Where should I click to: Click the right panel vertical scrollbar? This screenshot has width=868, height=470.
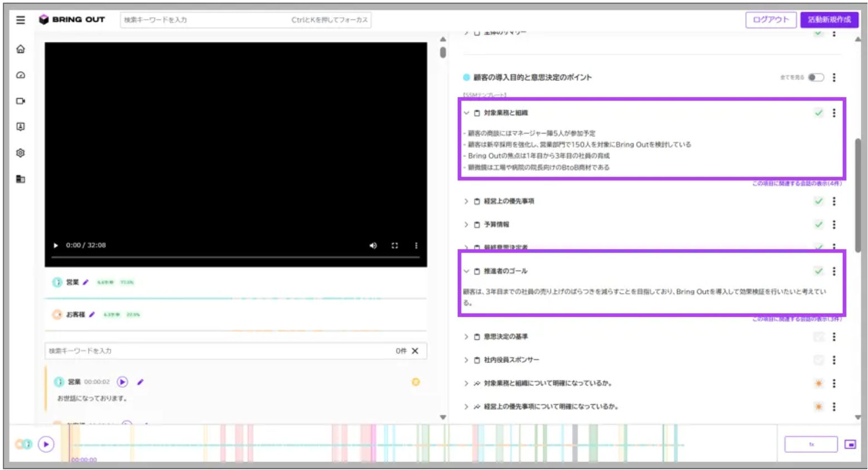point(858,195)
